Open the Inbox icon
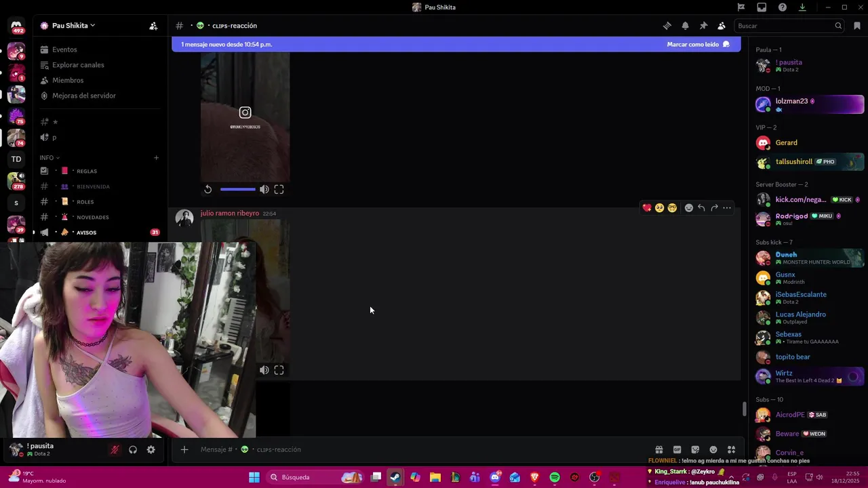 [x=762, y=7]
